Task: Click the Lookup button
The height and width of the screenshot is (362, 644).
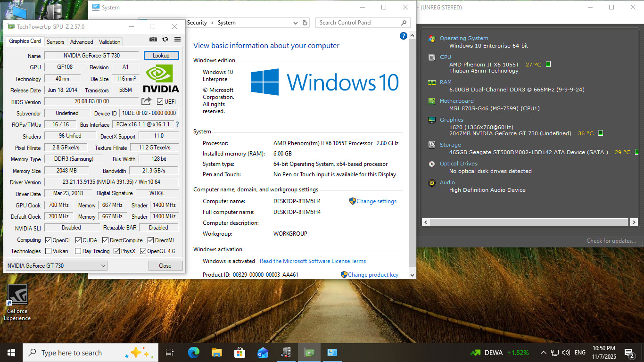Action: pyautogui.click(x=161, y=56)
